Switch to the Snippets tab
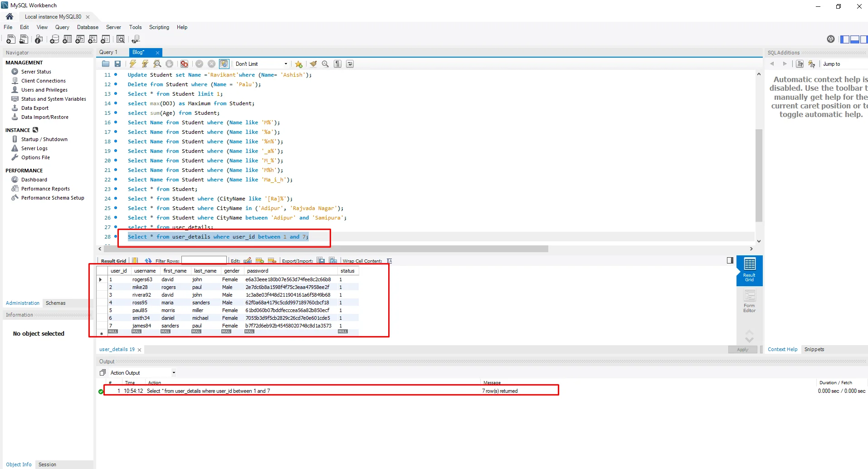 click(814, 349)
